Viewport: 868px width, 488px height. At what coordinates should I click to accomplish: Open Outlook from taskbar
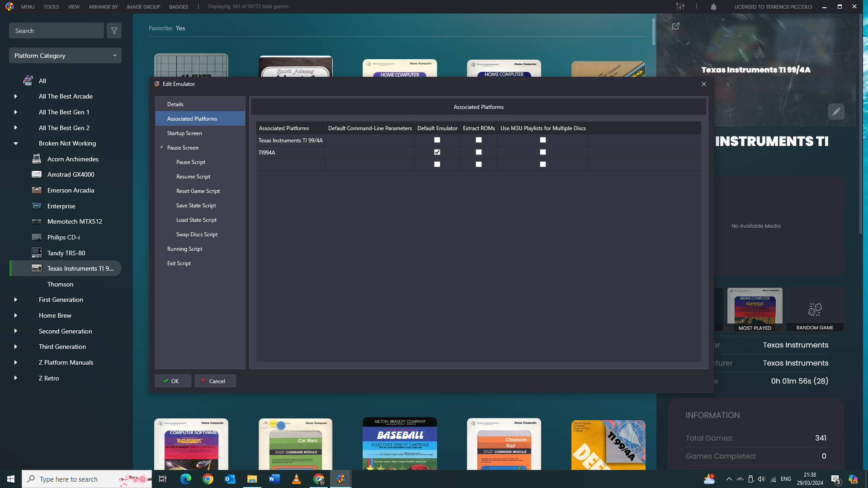[230, 479]
